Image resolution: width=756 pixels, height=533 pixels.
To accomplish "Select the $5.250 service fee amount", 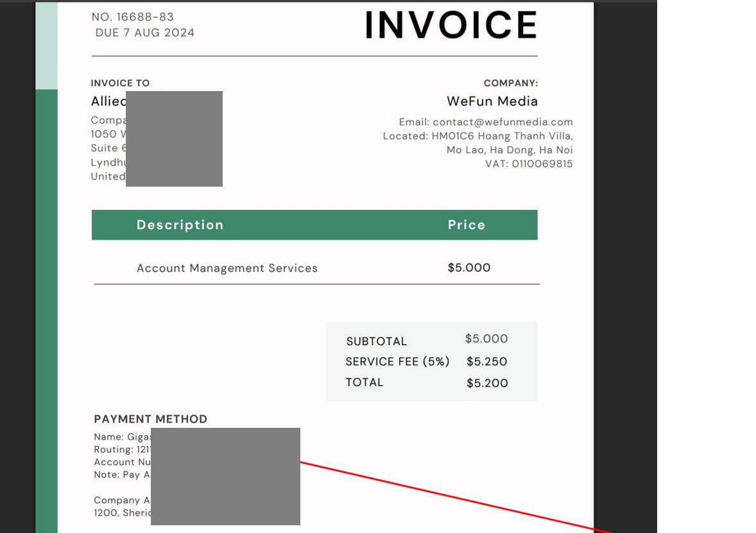I will (486, 362).
